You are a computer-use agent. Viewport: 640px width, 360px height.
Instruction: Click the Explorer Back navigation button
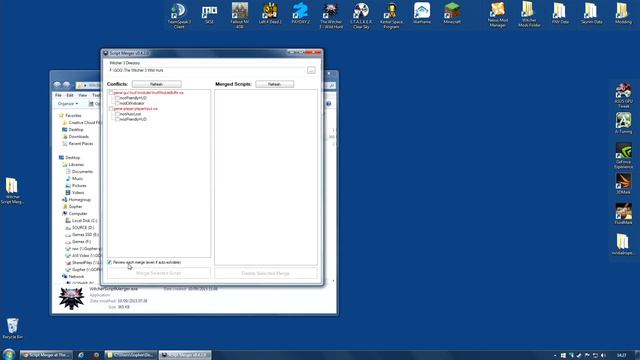point(57,85)
